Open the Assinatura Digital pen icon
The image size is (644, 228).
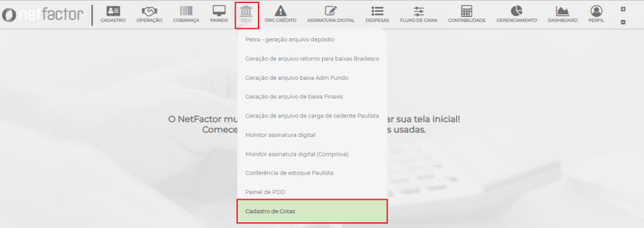[331, 11]
